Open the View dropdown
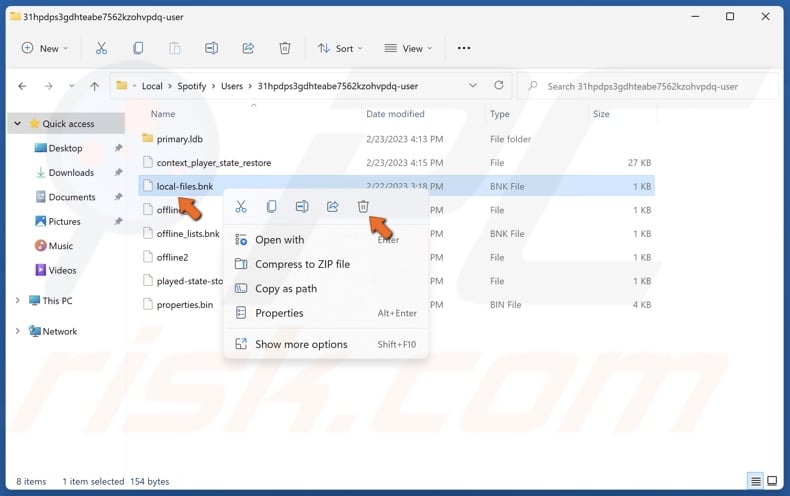The image size is (790, 496). click(408, 48)
